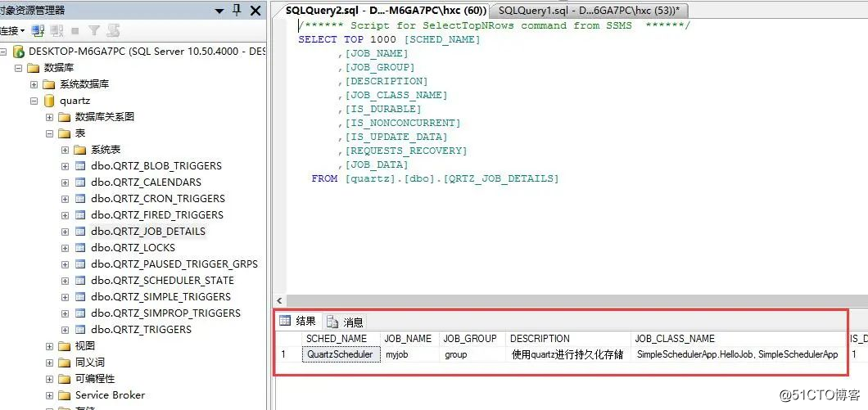Viewport: 868px width, 410px height.
Task: Select the dbo.QRTZ_JOB_DETAILS table label
Action: click(x=148, y=232)
